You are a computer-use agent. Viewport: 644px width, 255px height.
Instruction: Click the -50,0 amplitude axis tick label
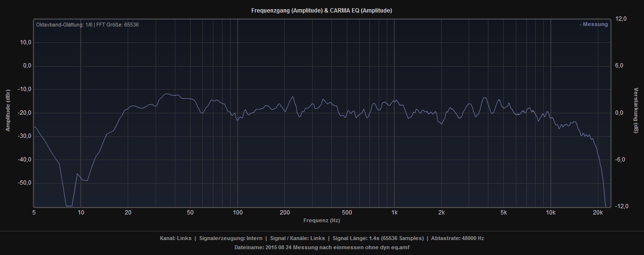tap(24, 183)
